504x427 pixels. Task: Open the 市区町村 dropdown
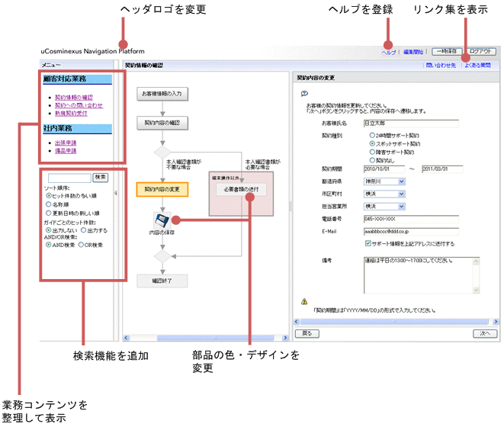385,194
